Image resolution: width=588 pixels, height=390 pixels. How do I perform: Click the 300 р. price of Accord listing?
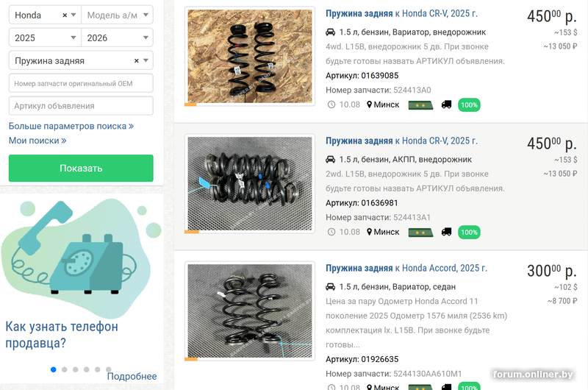coord(552,270)
